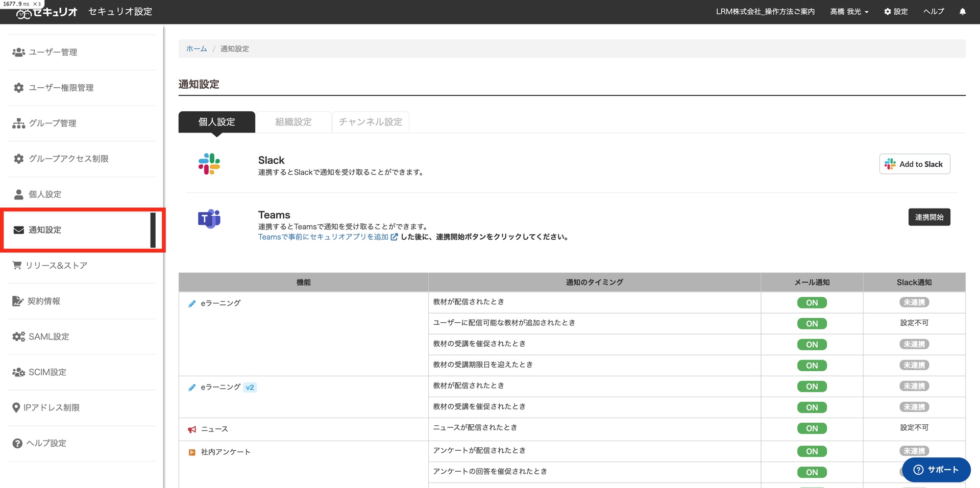Toggle mail ON for 教材の受講期限日を迎えたとき

tap(812, 366)
